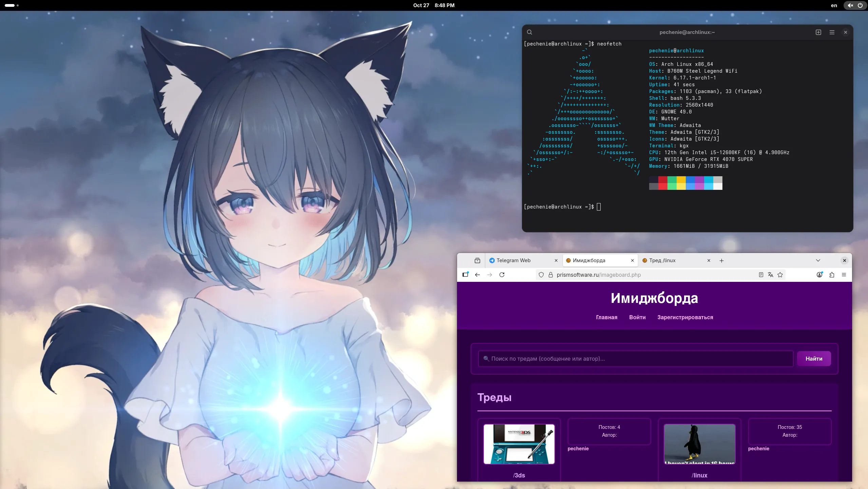Click the GPU: NVIDIA GeForce RTX 4070 SUPER line
This screenshot has height=489, width=868.
click(701, 159)
